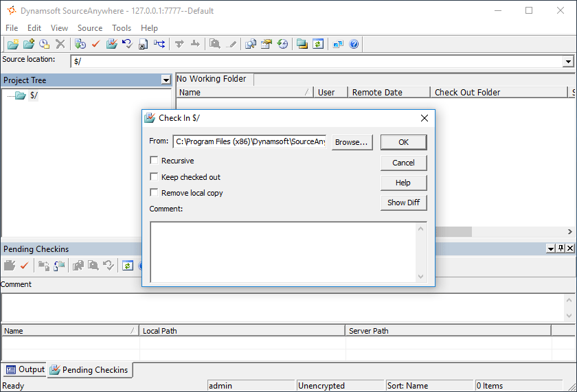
Task: Click the Show Diff button
Action: coord(403,203)
